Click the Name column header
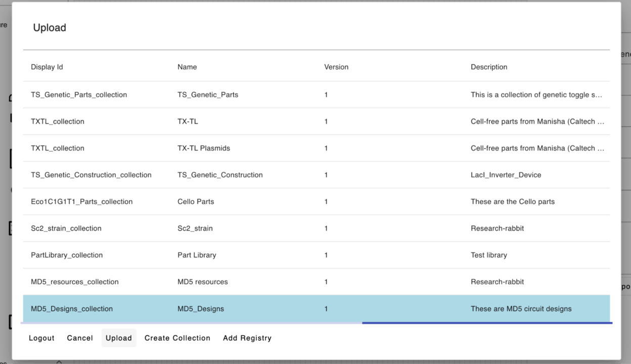 pos(187,67)
